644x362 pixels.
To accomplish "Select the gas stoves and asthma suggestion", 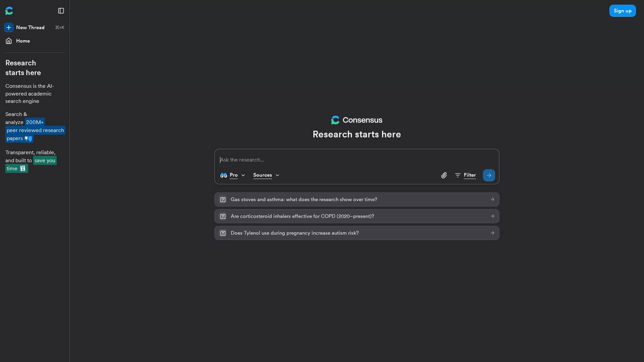I will click(357, 199).
